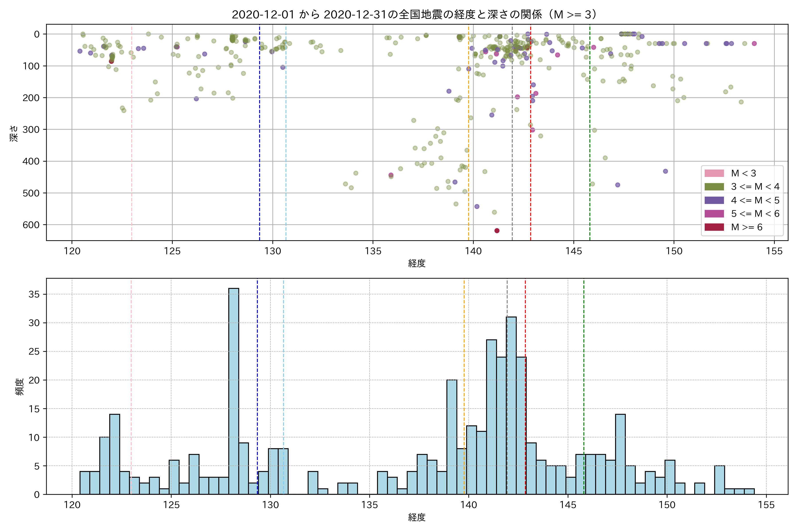This screenshot has width=798, height=532.
Task: Click the chart title text at top
Action: [415, 15]
